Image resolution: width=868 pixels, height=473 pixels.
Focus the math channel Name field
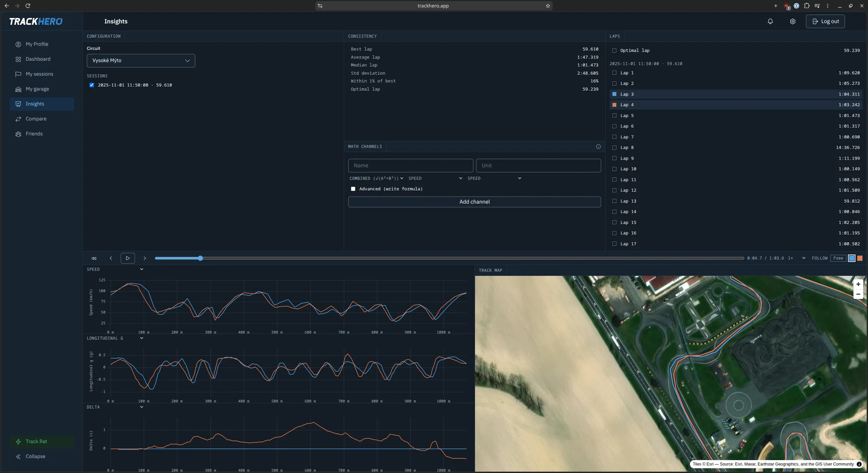(410, 166)
